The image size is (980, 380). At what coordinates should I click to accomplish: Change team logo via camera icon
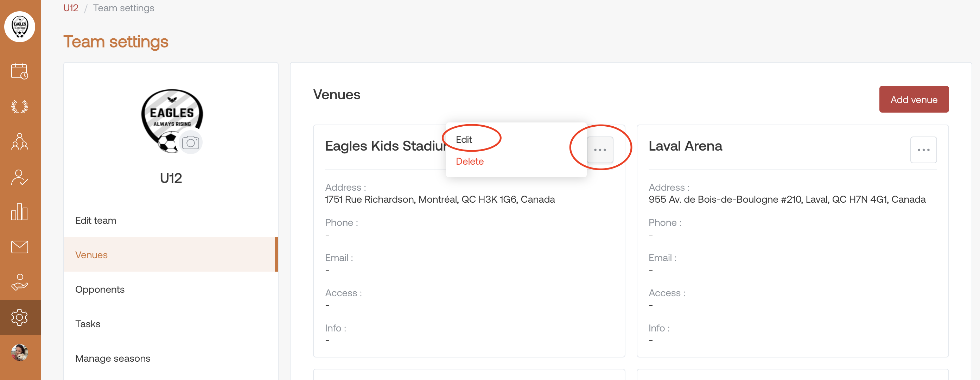(191, 142)
